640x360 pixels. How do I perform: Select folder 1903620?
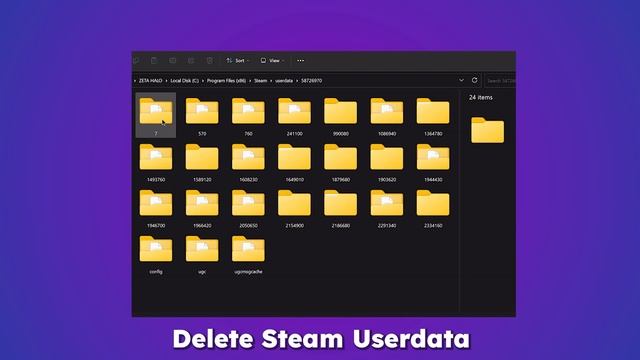tap(387, 162)
